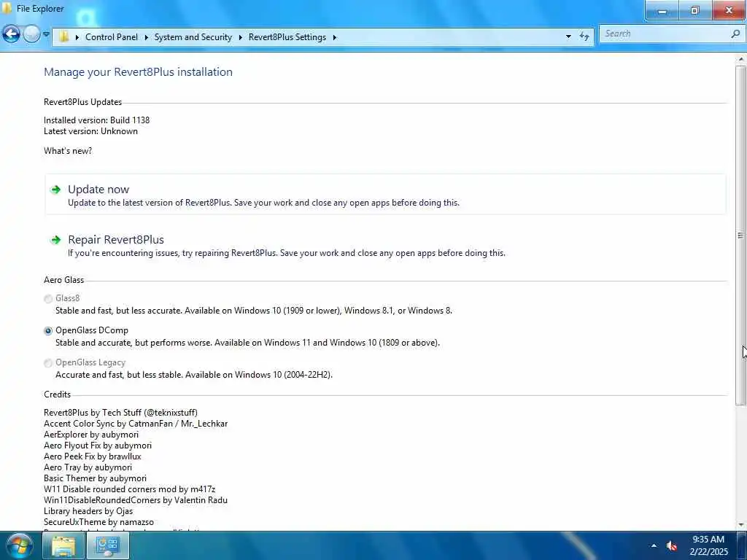
Task: Open the recent pages dropdown arrow
Action: point(46,34)
